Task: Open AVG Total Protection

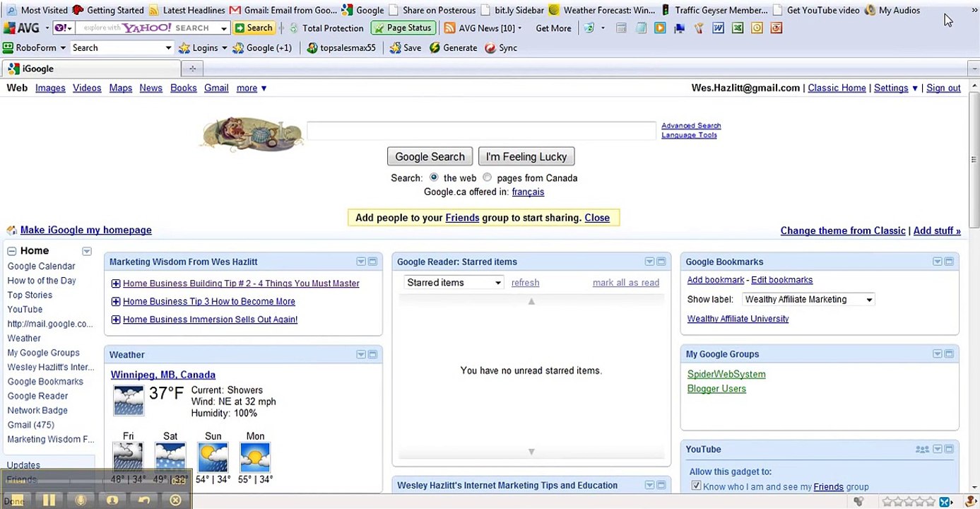Action: coord(326,28)
